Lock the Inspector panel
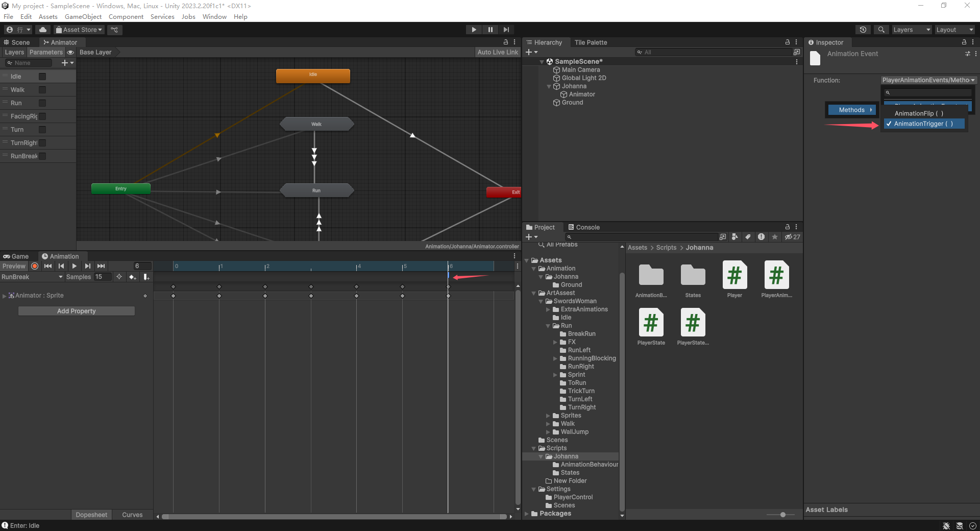 [964, 42]
